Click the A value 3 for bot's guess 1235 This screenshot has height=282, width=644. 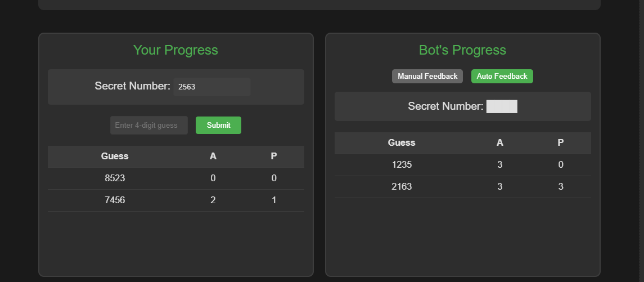tap(500, 164)
